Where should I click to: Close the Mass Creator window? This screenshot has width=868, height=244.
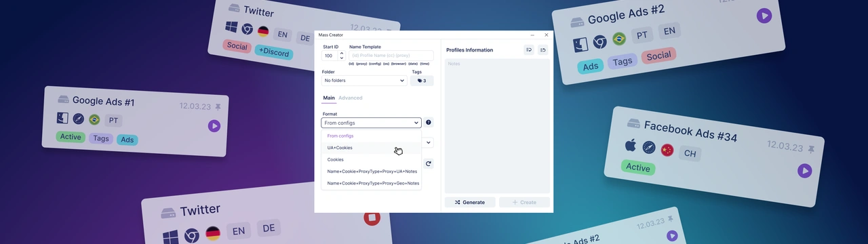pos(547,35)
